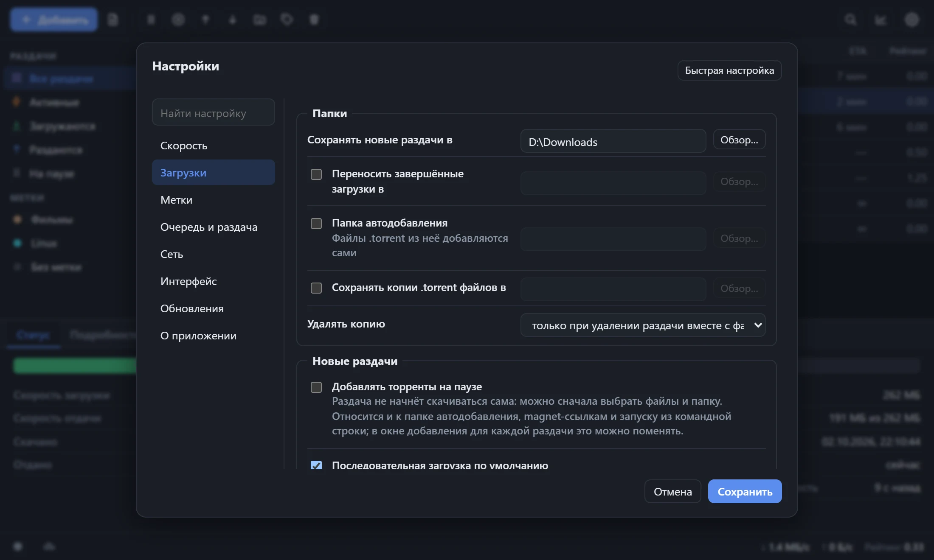This screenshot has width=934, height=560.
Task: Focus the Найти настройку search field
Action: coord(213,112)
